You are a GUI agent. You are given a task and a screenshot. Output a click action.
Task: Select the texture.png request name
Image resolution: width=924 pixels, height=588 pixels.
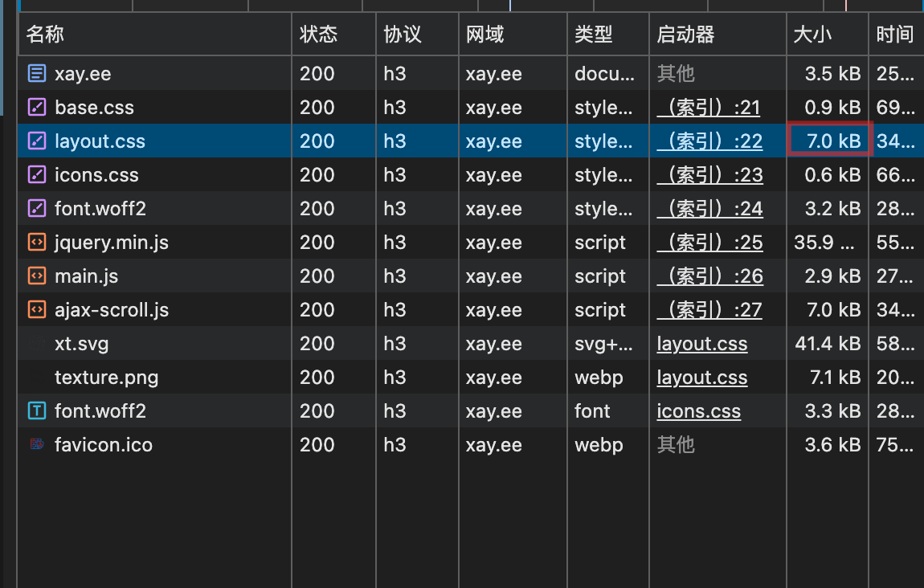[x=106, y=377]
